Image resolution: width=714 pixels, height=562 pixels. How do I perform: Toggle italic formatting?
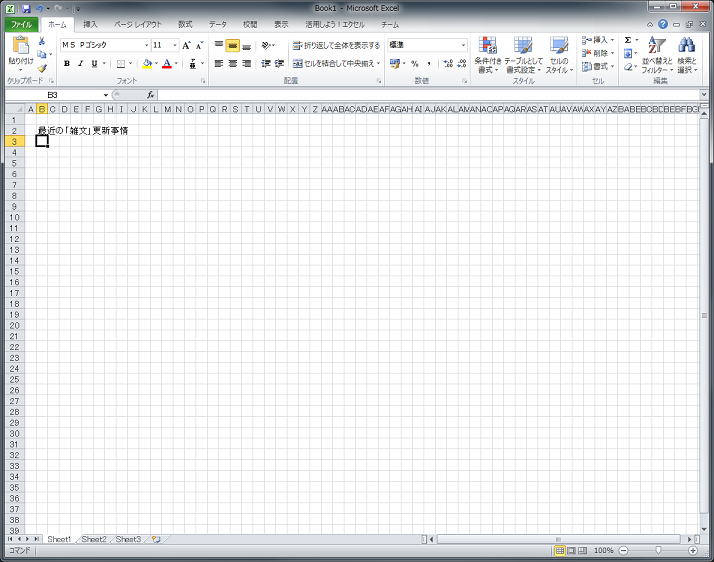click(x=80, y=63)
